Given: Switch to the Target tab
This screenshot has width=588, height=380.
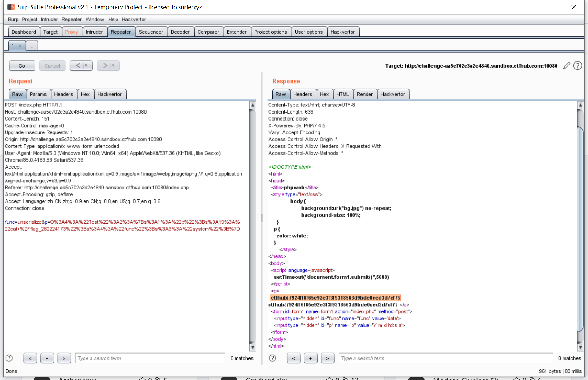Looking at the screenshot, I should [50, 32].
